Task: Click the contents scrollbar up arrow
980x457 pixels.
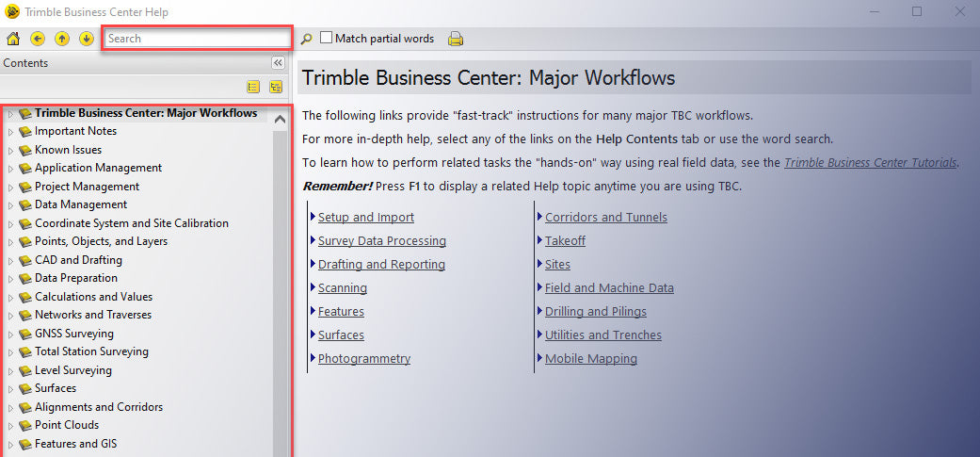Action: coord(281,120)
